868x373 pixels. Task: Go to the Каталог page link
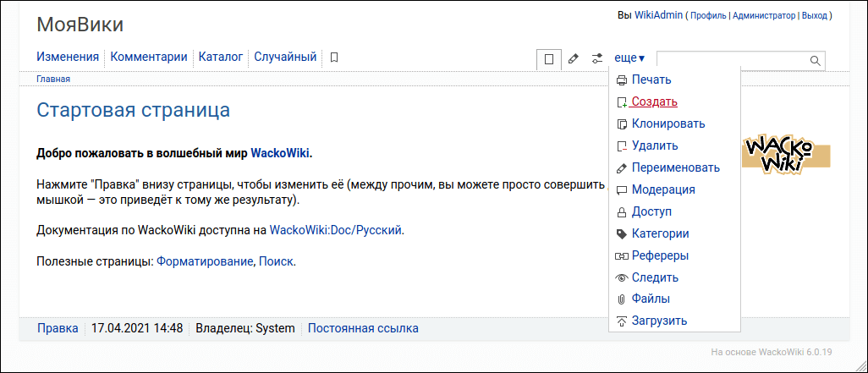[x=221, y=58]
